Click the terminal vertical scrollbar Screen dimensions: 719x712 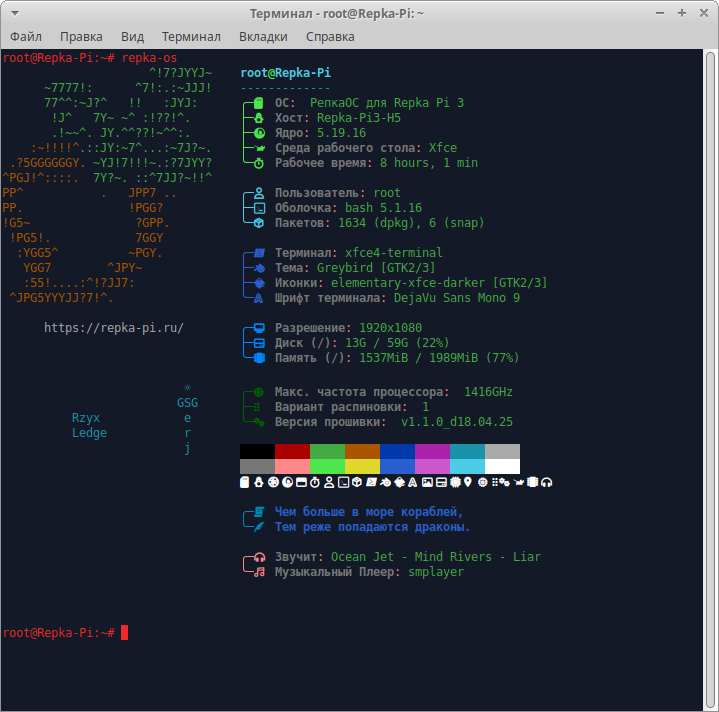pos(710,380)
